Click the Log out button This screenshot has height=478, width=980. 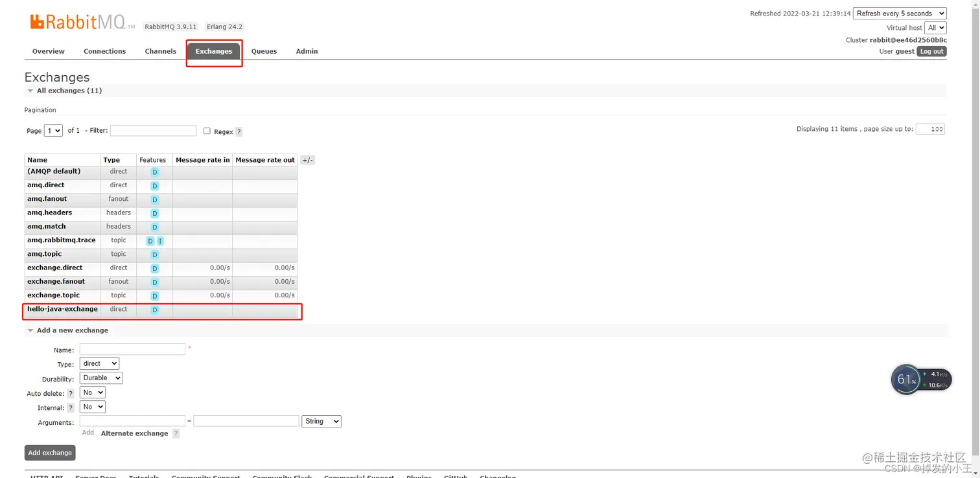click(932, 51)
